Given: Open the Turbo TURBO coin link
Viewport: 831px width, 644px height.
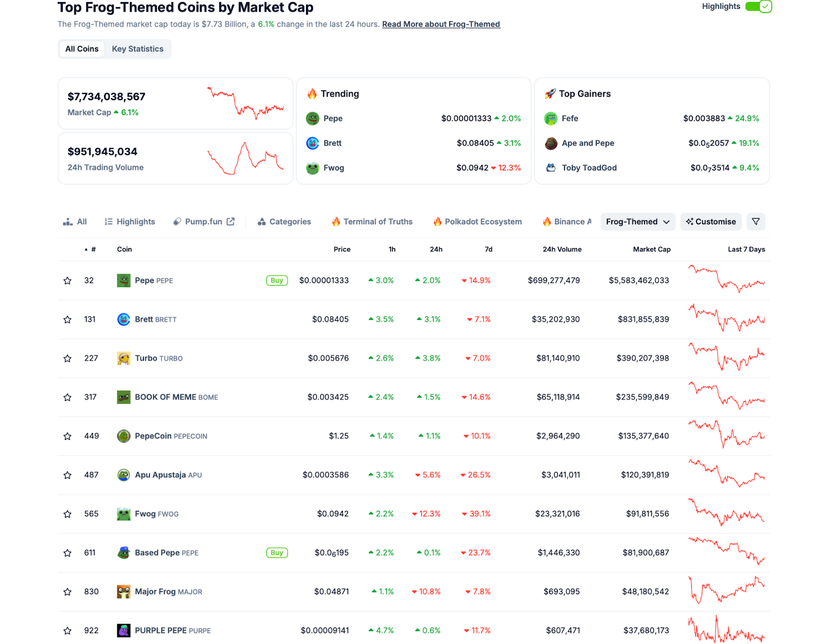Looking at the screenshot, I should [159, 358].
